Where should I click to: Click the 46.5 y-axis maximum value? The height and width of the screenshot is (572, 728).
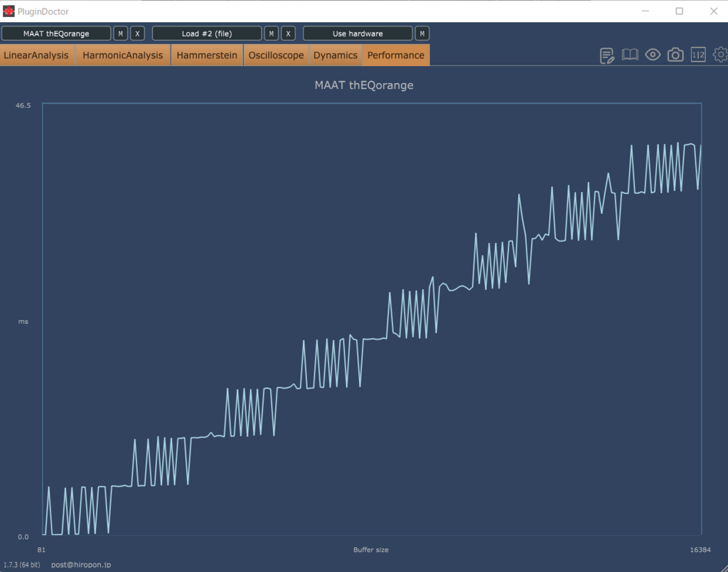tap(23, 105)
